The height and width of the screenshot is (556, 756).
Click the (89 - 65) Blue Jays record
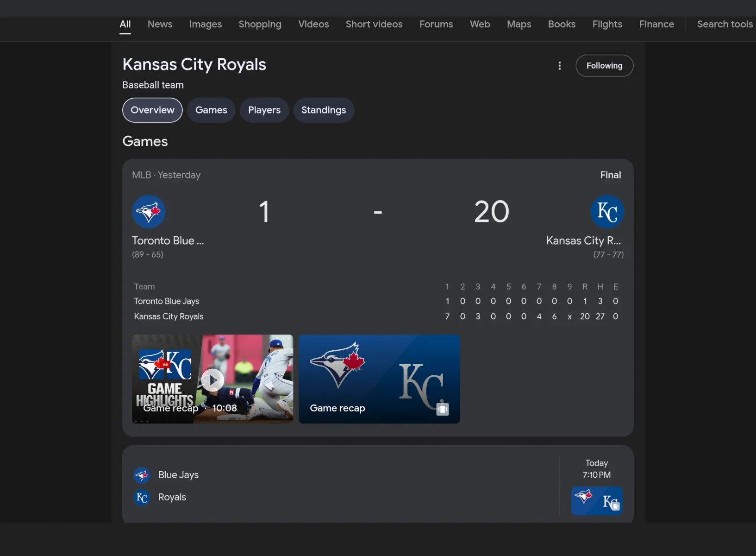pyautogui.click(x=148, y=255)
